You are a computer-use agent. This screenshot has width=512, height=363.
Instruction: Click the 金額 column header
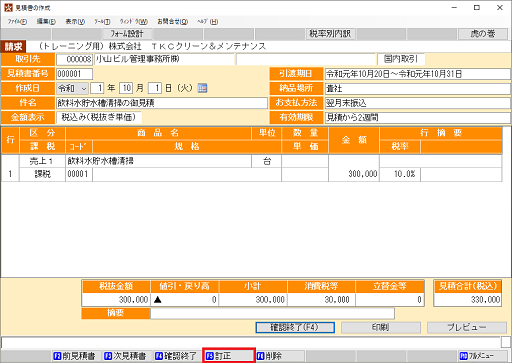point(354,140)
